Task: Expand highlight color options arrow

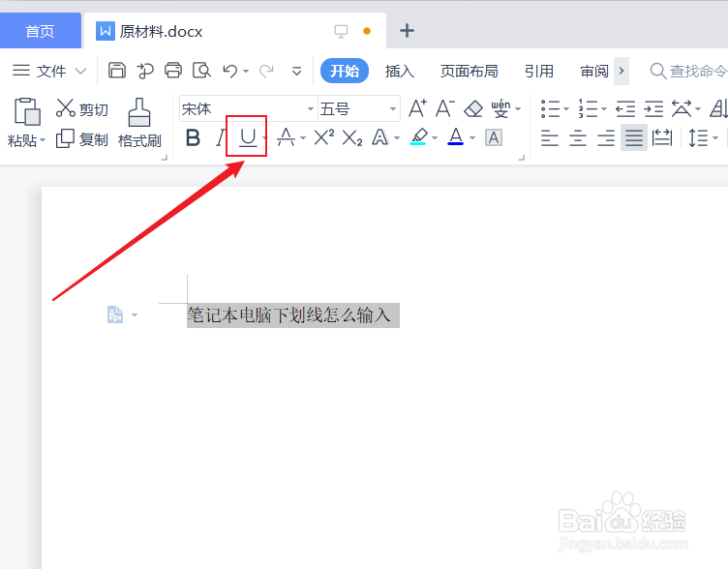Action: 435,137
